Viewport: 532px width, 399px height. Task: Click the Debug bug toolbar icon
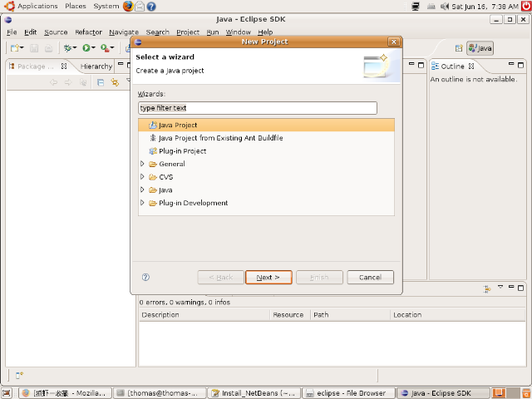[x=67, y=48]
